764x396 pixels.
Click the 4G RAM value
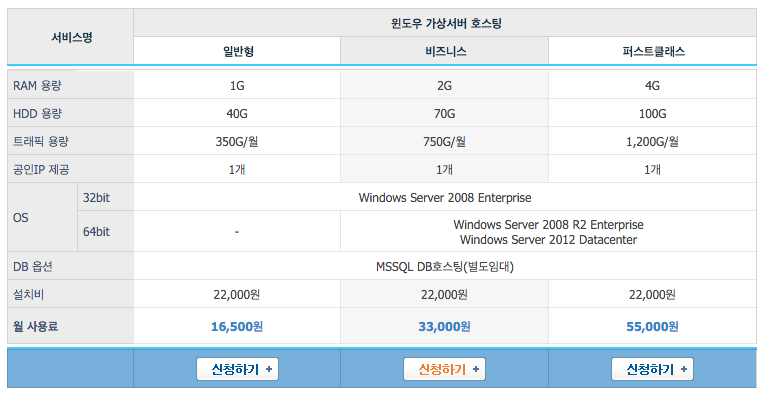(x=652, y=86)
